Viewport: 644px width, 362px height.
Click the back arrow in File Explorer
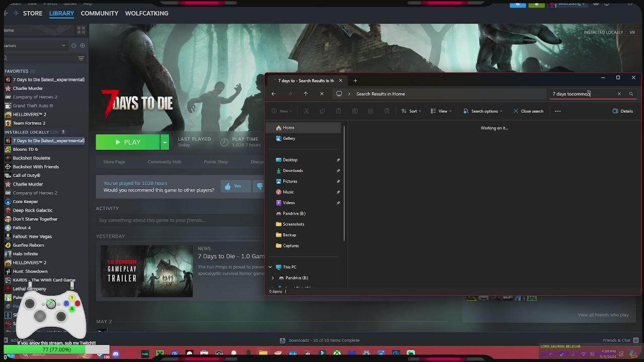click(273, 94)
